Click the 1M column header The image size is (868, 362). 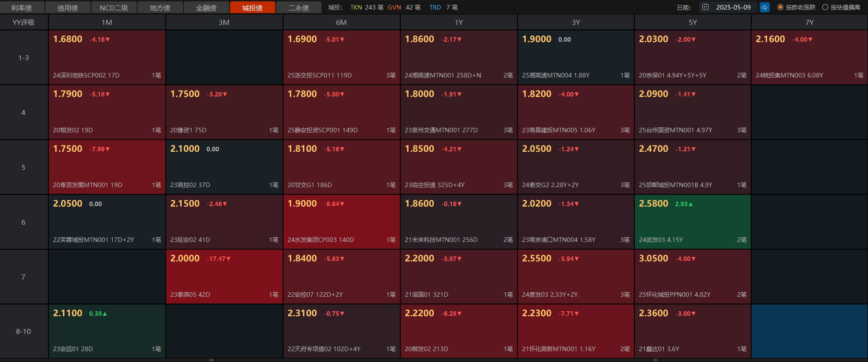pyautogui.click(x=107, y=22)
